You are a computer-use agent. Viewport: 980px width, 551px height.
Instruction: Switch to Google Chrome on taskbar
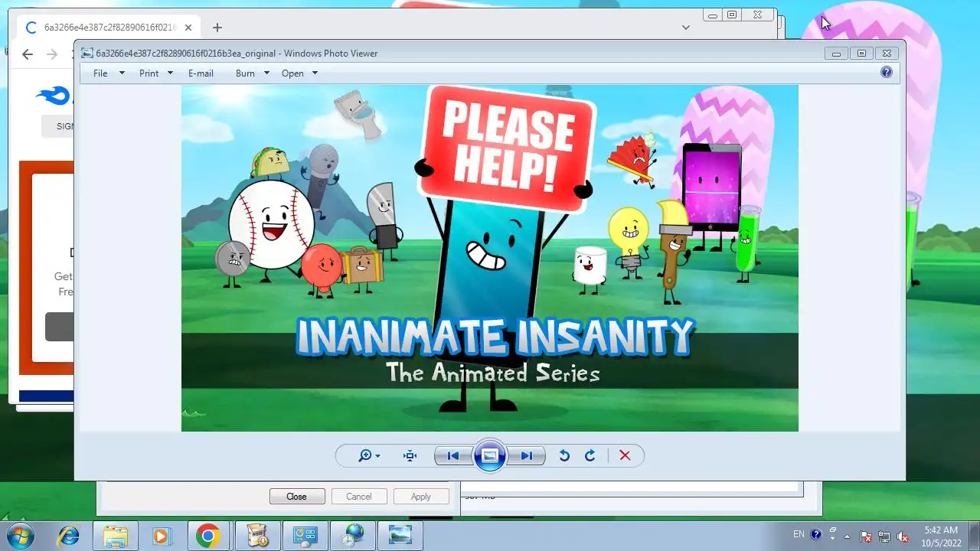coord(207,535)
